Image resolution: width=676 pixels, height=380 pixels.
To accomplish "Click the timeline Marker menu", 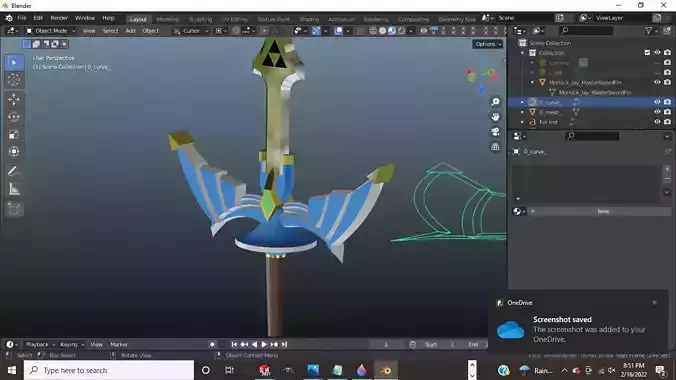I will [x=119, y=344].
